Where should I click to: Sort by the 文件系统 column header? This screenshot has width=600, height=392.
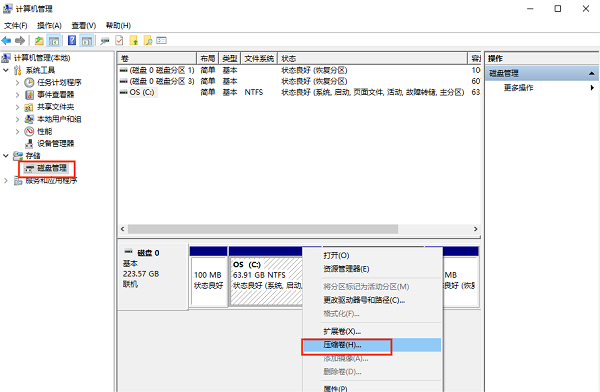(259, 59)
